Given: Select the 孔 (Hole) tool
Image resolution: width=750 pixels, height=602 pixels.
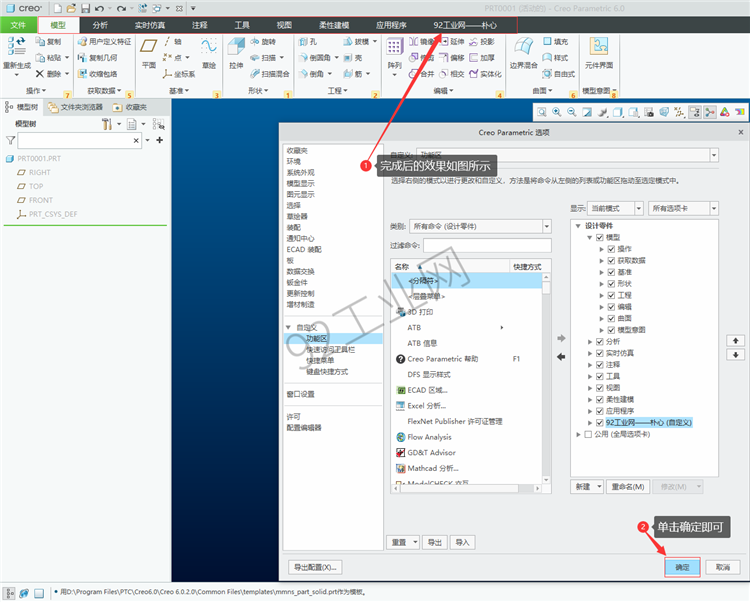Looking at the screenshot, I should [308, 42].
